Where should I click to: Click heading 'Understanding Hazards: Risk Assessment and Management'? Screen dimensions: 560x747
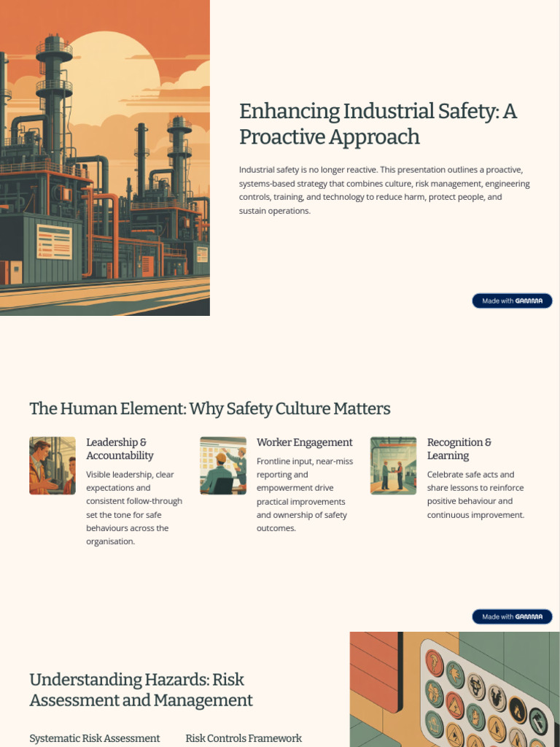point(141,690)
